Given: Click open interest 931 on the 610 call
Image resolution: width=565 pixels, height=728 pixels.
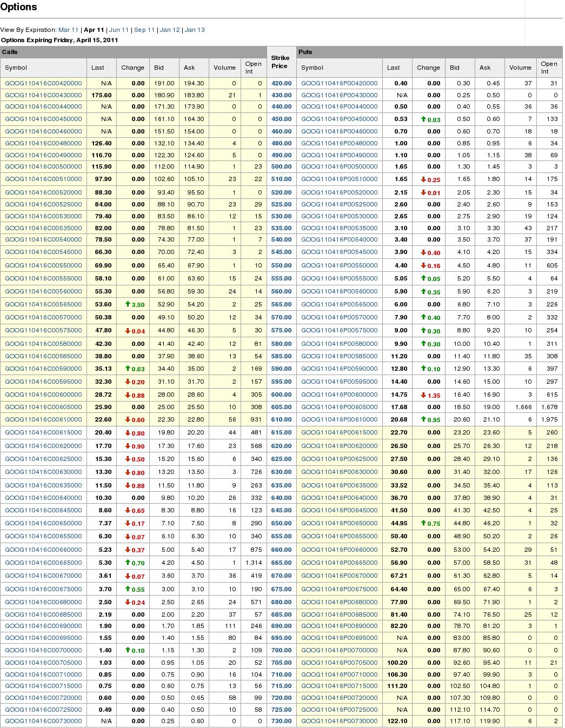Looking at the screenshot, I should [256, 419].
